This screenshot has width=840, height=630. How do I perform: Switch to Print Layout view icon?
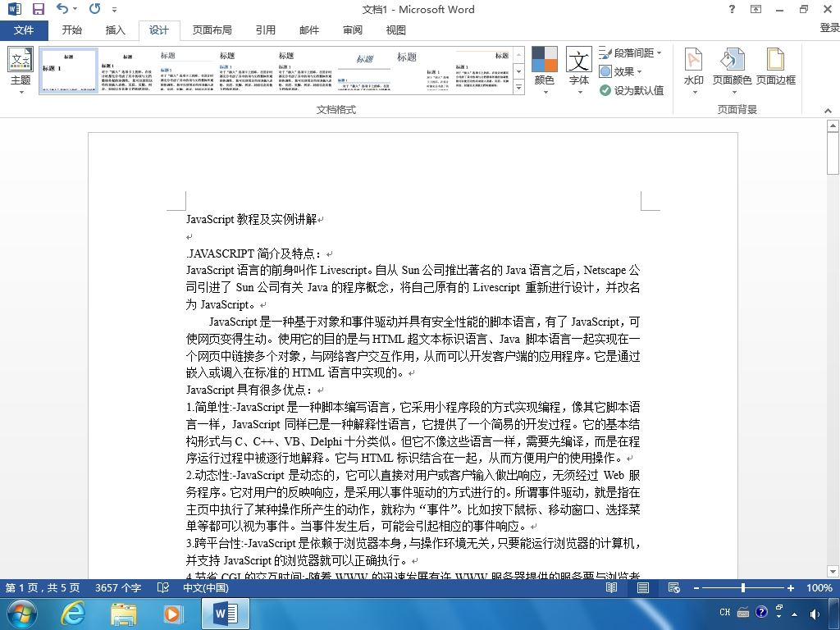click(643, 588)
